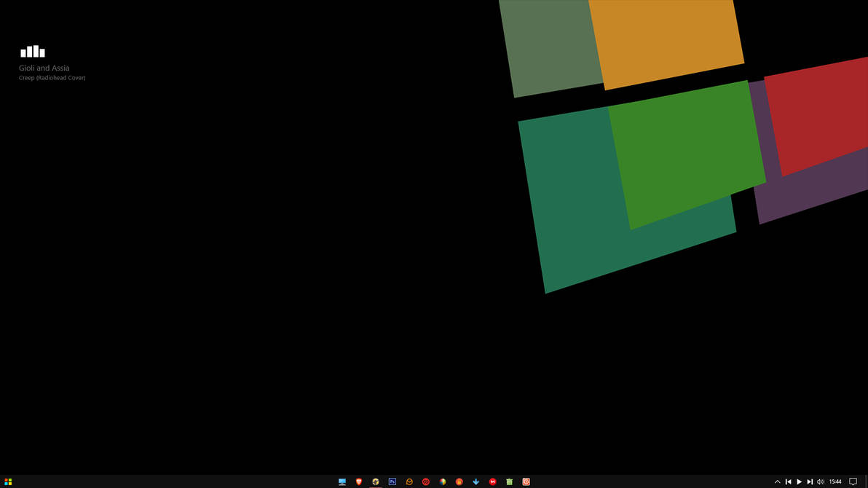Open the red circular icon beside the pinwheel
The width and height of the screenshot is (868, 488).
point(425,481)
